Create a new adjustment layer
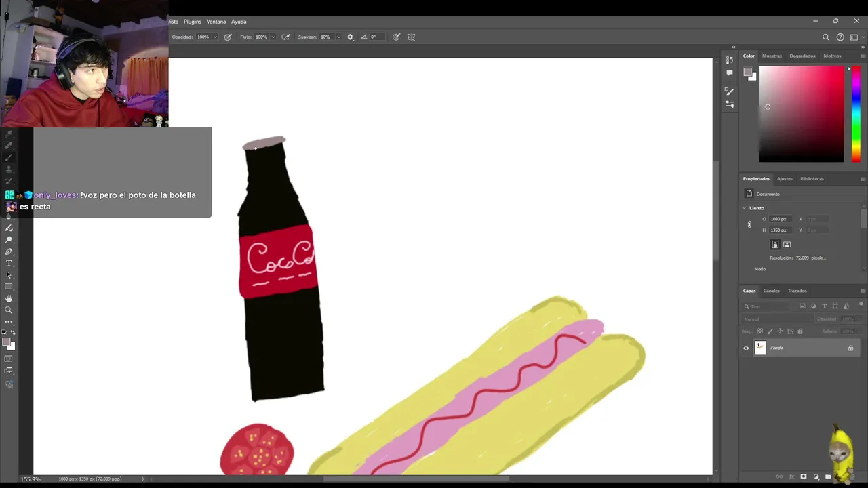 click(x=816, y=476)
